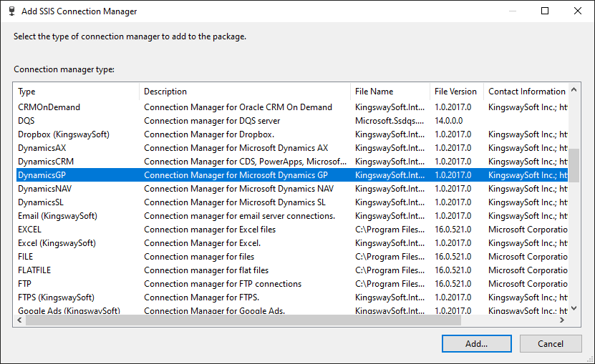Click description 'Connection manager for flat files'

pos(206,270)
